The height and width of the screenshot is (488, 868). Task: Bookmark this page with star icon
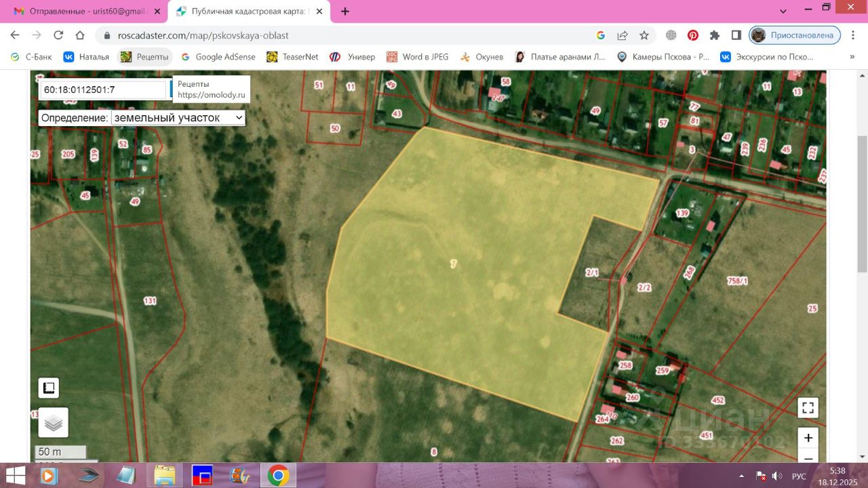[x=644, y=35]
